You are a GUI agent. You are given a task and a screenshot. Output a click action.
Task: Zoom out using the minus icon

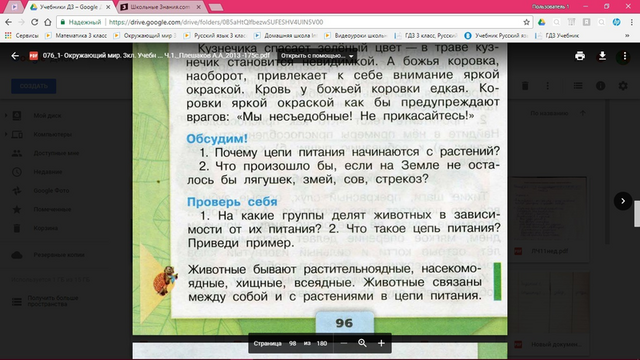344,343
